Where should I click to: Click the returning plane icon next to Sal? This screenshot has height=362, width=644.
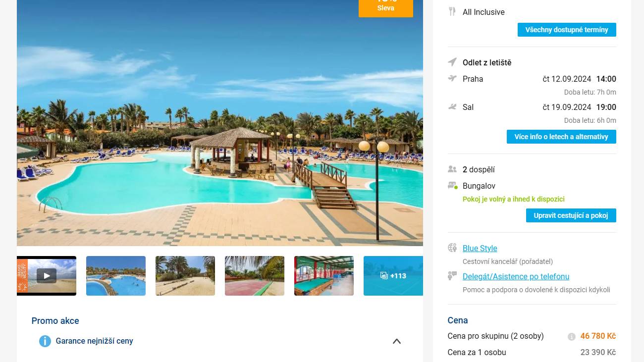tap(452, 106)
